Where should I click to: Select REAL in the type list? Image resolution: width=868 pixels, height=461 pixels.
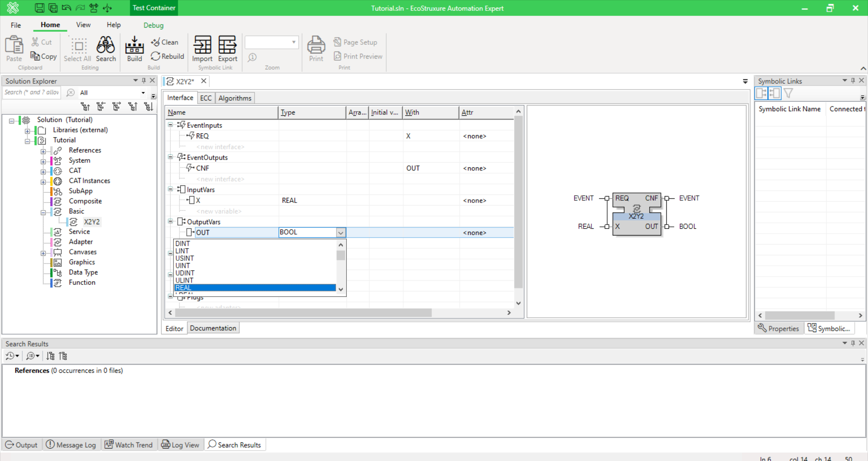click(x=255, y=288)
